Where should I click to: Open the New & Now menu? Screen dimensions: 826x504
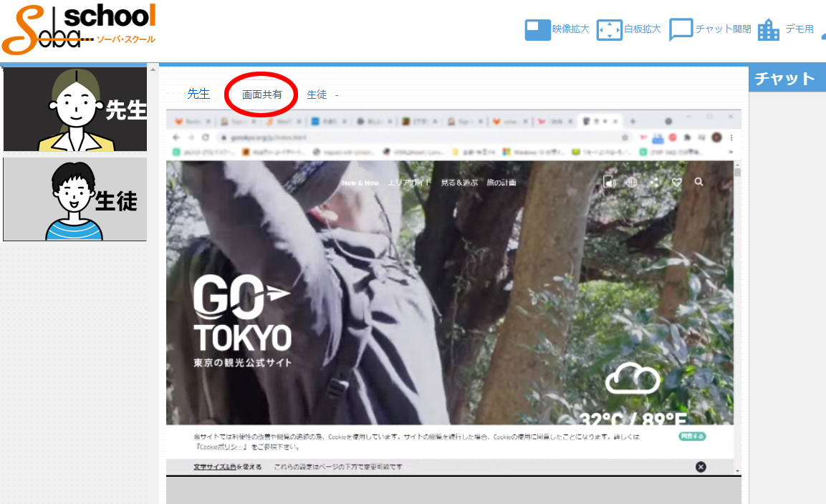(x=360, y=183)
